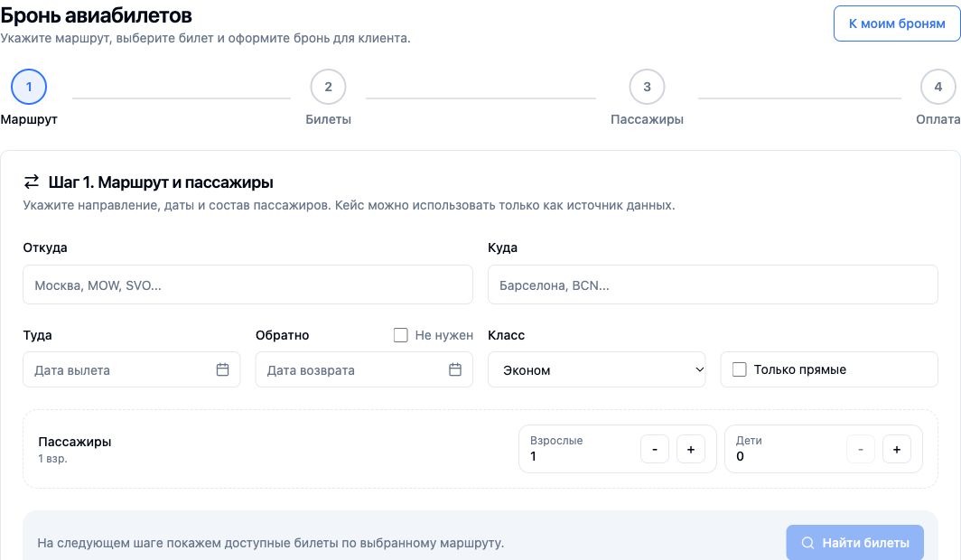
Task: Enable the Только прямые checkbox
Action: 739,369
